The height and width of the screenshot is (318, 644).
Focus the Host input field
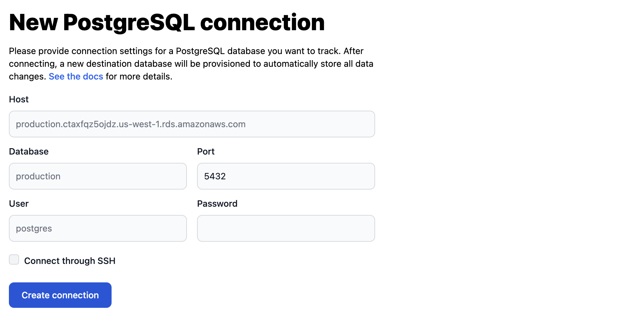[x=192, y=124]
